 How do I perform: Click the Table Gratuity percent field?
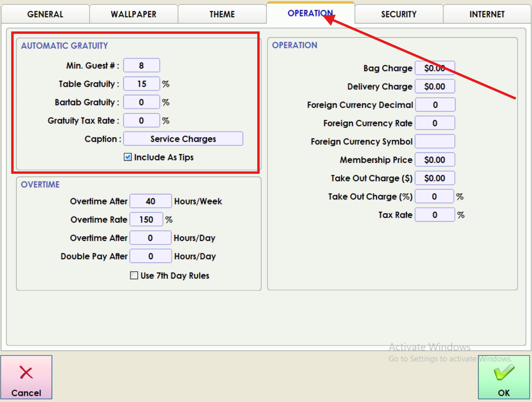[x=141, y=84]
